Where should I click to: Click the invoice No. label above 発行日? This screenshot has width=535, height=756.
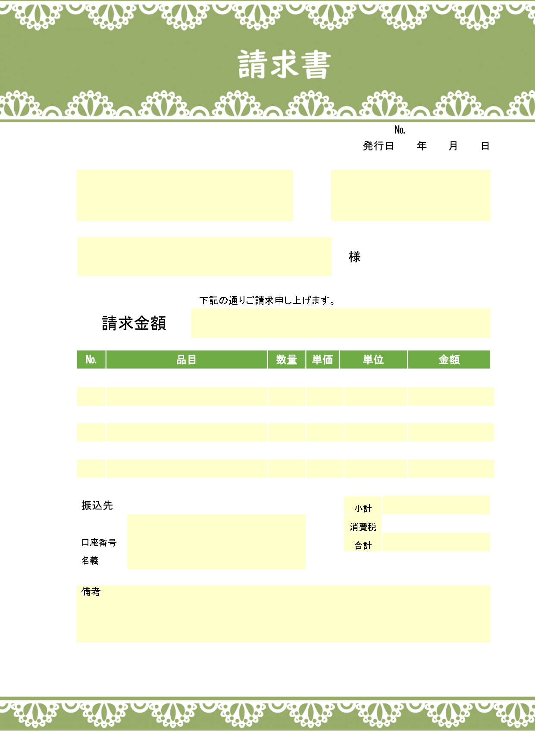pyautogui.click(x=400, y=130)
